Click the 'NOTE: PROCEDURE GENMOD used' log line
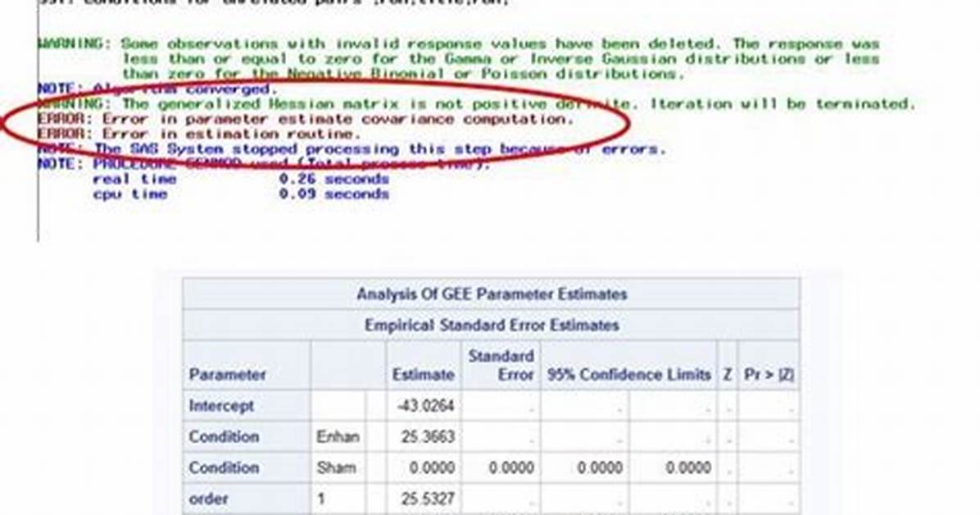Image resolution: width=980 pixels, height=515 pixels. pos(263,164)
